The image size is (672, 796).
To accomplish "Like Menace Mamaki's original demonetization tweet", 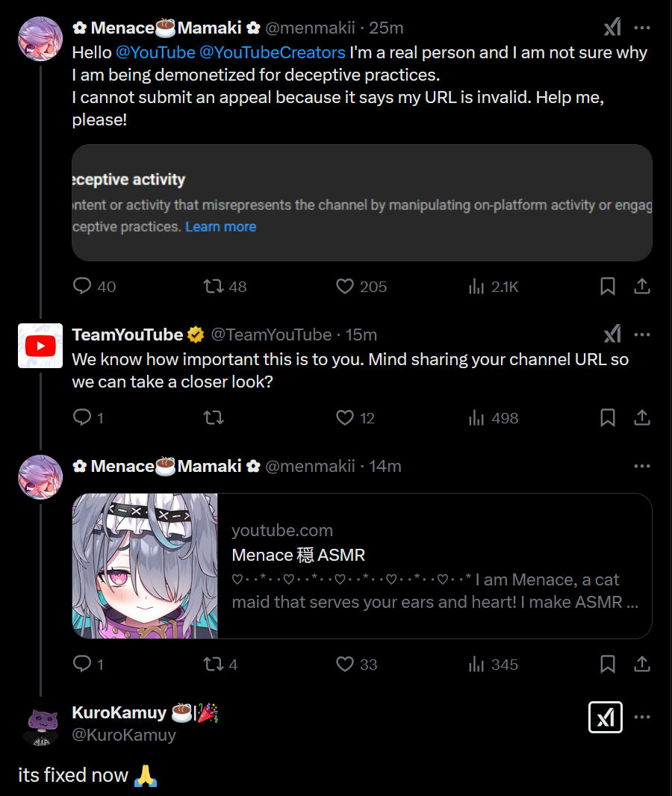I will 344,286.
